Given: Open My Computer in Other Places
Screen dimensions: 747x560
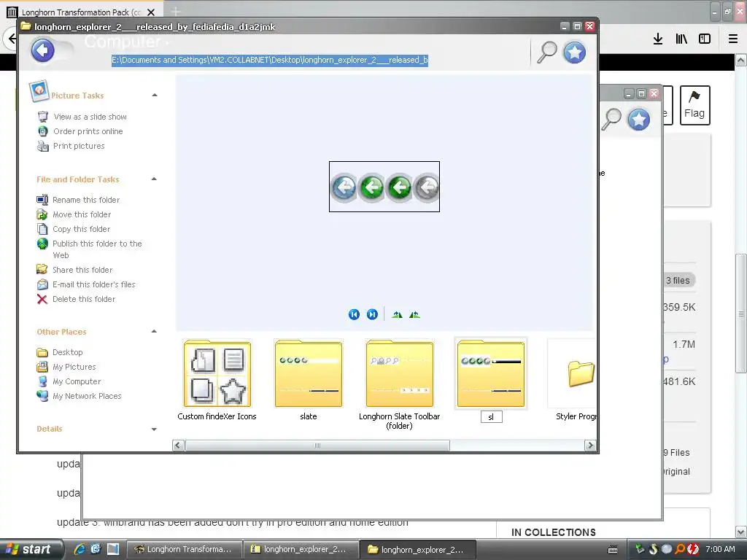Looking at the screenshot, I should [77, 381].
